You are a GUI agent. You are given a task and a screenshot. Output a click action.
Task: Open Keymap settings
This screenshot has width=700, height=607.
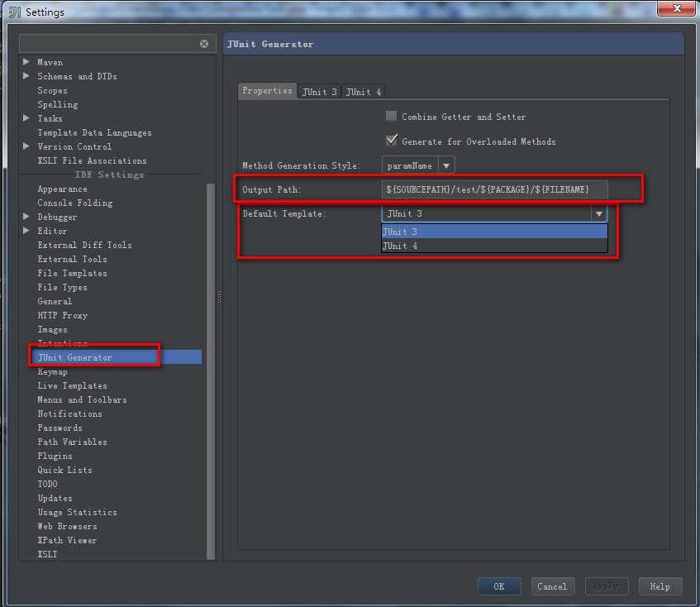53,371
